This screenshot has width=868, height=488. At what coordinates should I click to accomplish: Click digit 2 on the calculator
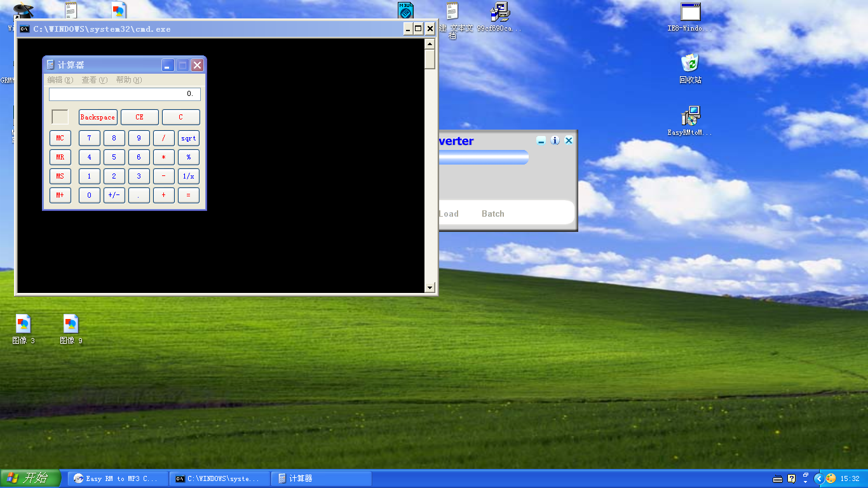tap(114, 176)
